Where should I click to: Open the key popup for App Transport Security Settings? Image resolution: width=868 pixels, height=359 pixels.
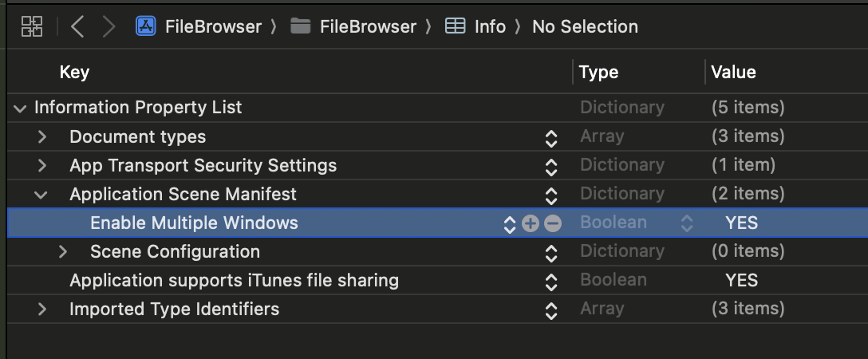pyautogui.click(x=550, y=166)
